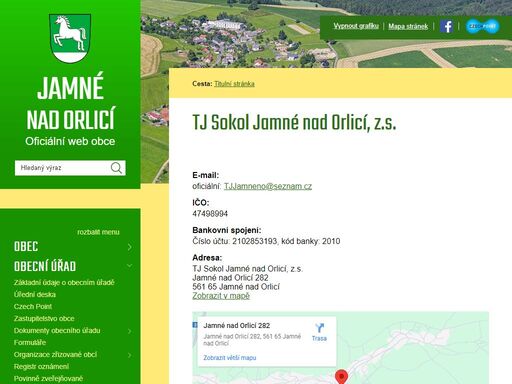This screenshot has height=384, width=512.
Task: Click the Hledaný výraz search field
Action: (62, 168)
